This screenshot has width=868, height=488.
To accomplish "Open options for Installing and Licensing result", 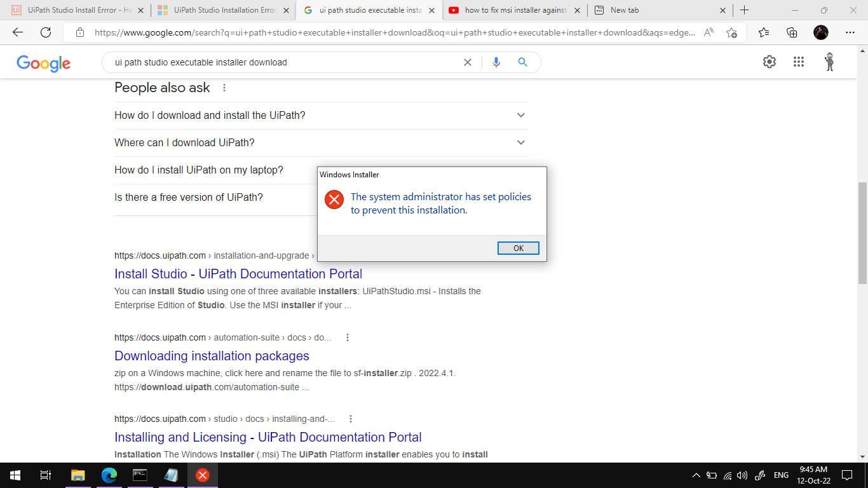I will click(351, 419).
